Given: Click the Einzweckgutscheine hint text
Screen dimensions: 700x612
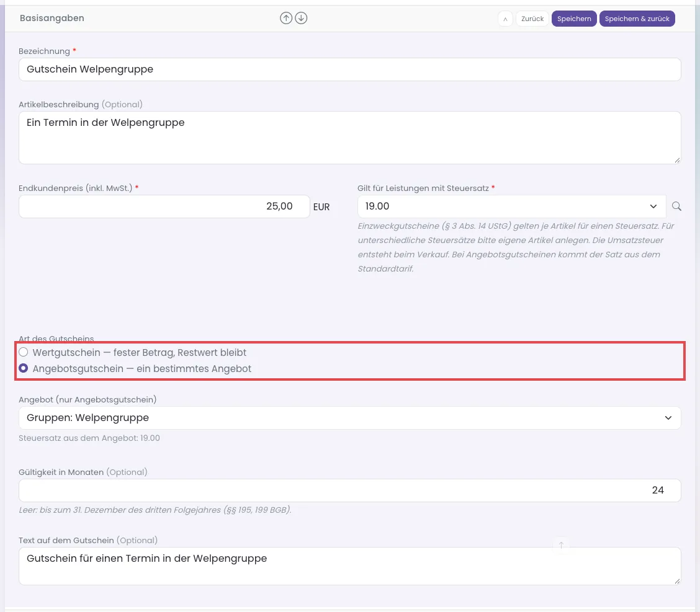Looking at the screenshot, I should [516, 247].
